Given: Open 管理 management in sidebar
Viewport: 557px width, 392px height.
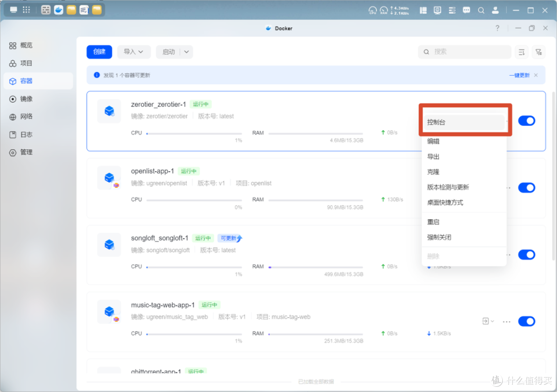Looking at the screenshot, I should pyautogui.click(x=38, y=152).
